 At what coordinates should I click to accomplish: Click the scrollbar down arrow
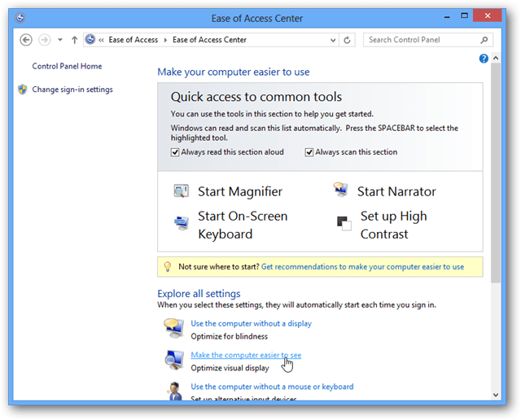point(496,395)
